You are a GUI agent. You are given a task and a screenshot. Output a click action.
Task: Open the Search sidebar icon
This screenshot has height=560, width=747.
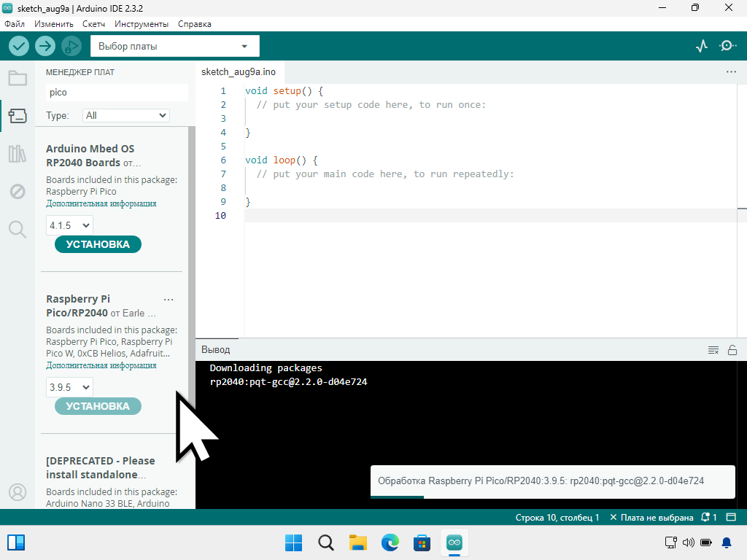pyautogui.click(x=18, y=230)
